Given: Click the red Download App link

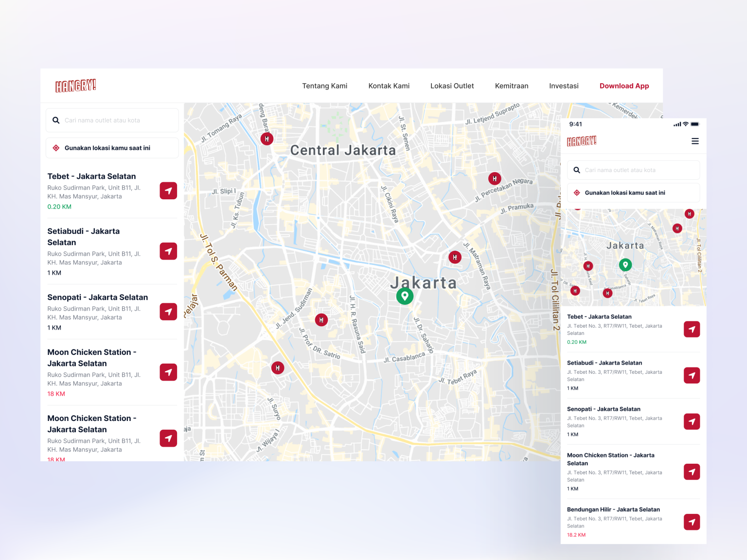Looking at the screenshot, I should click(x=624, y=86).
